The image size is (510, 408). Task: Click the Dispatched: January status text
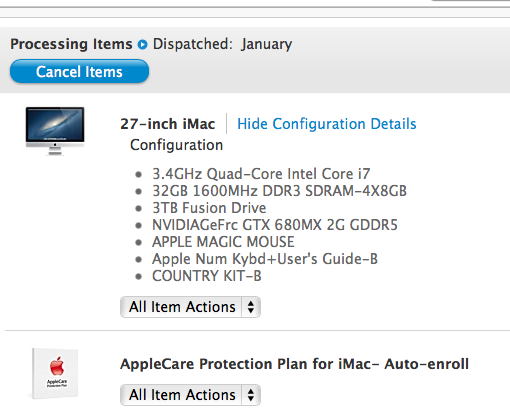click(x=222, y=44)
